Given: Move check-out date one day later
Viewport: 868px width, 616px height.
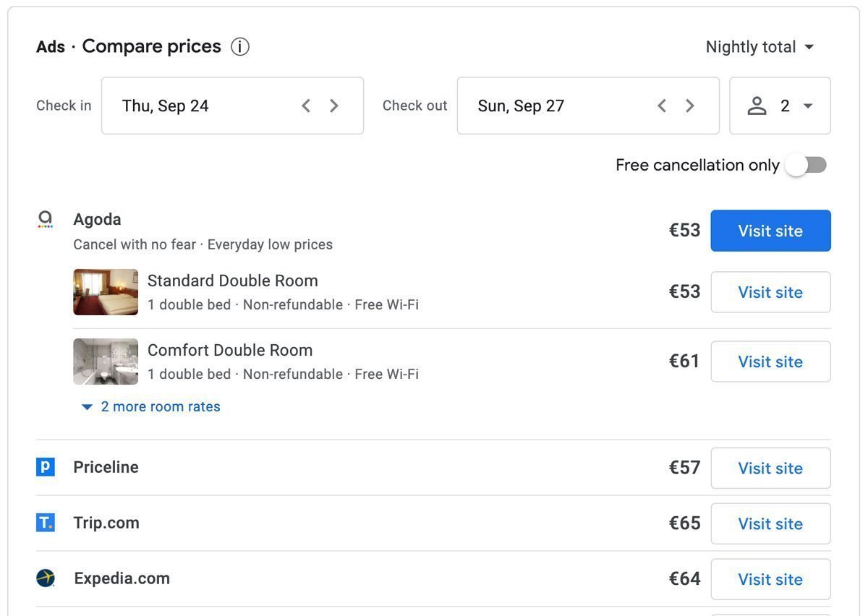Looking at the screenshot, I should 690,106.
